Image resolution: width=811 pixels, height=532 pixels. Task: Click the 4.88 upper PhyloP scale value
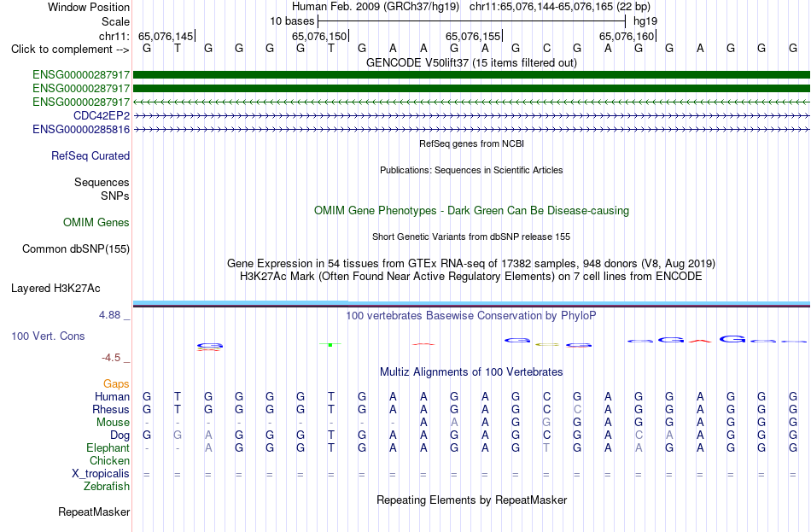[x=109, y=314]
